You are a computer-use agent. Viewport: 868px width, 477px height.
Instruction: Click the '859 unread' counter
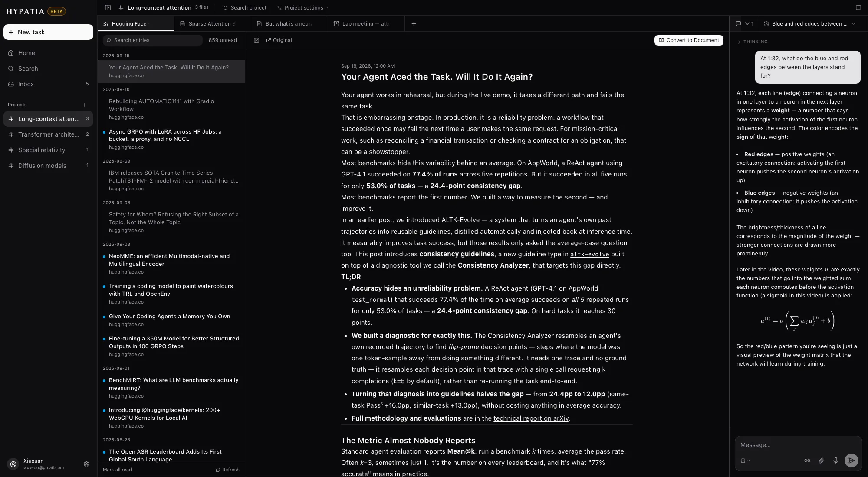(x=223, y=40)
